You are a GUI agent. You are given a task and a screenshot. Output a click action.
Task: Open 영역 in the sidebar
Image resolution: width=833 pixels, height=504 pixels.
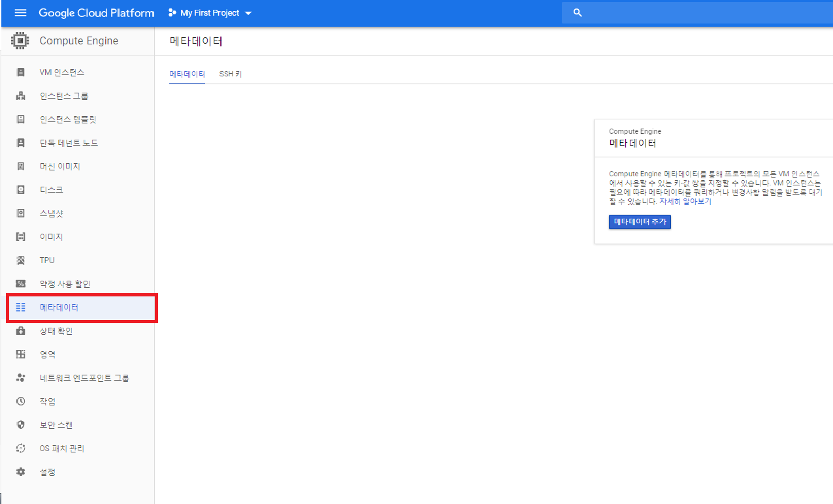tap(47, 354)
